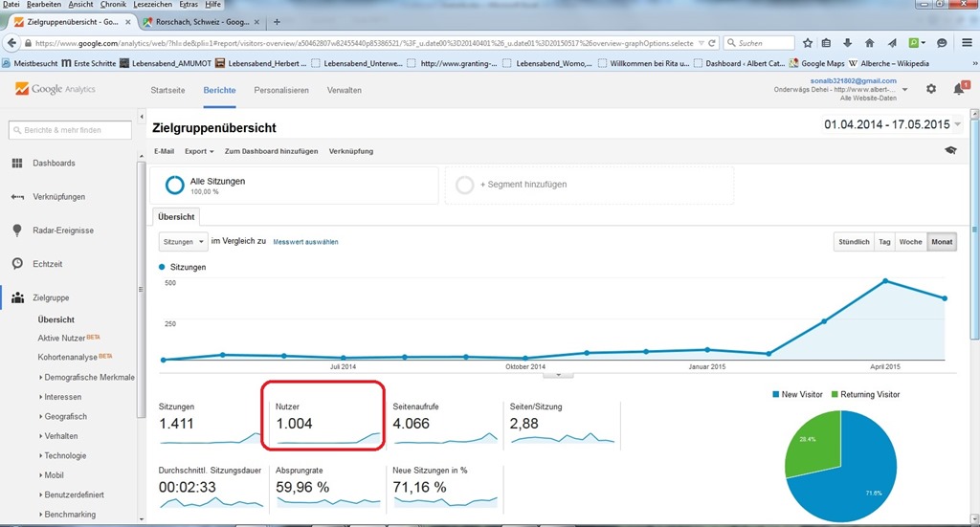Click the Dashboards grid icon in sidebar
Screen dimensions: 980x527
[17, 164]
